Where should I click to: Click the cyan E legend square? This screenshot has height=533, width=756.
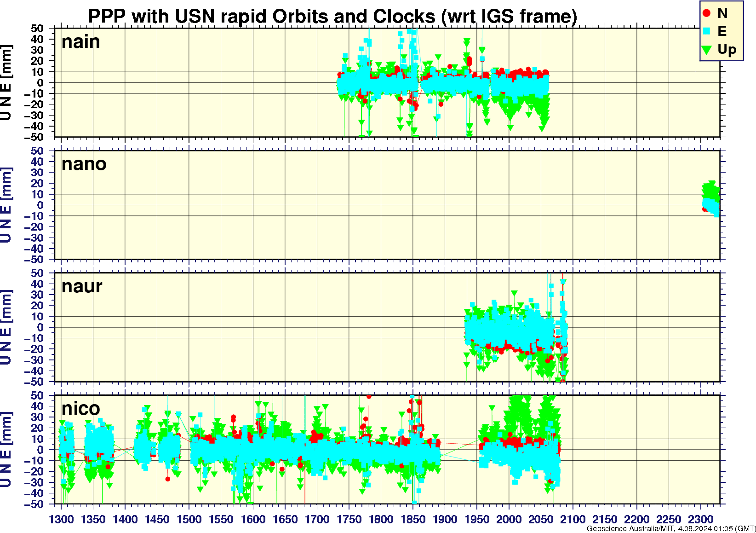tap(707, 31)
